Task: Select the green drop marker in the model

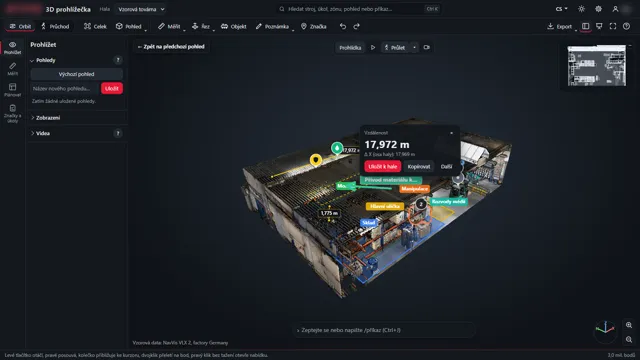Action: pyautogui.click(x=337, y=148)
